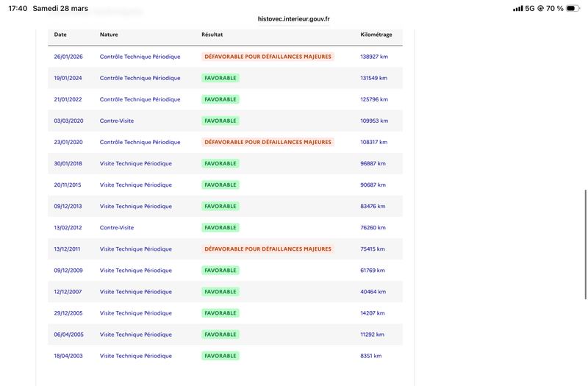The image size is (588, 386).
Task: Click the Défavorable badge for 13/12/2011
Action: click(268, 249)
